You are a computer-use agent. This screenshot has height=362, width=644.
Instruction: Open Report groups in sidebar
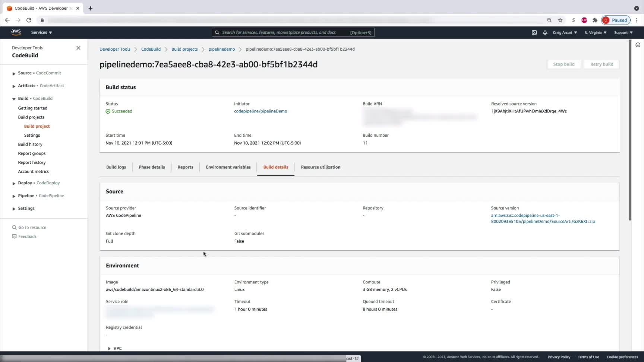(32, 153)
